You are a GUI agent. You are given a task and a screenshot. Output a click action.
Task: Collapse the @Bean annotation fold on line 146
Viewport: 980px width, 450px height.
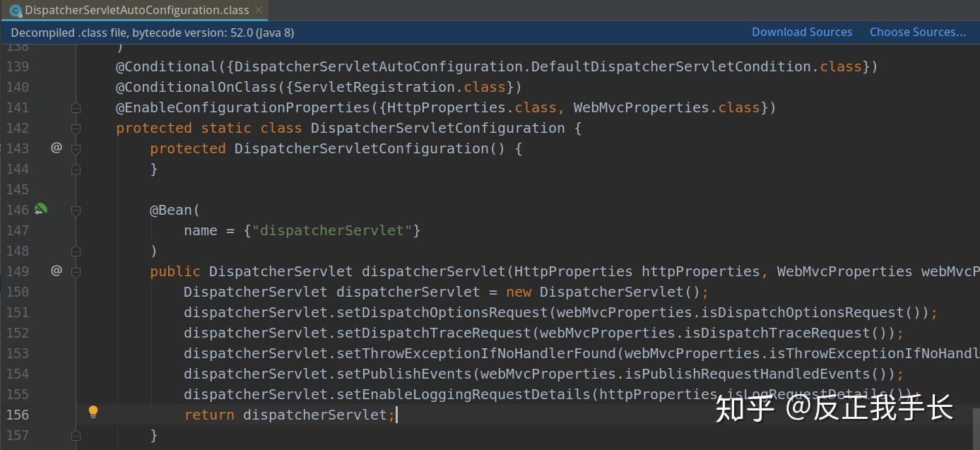(76, 209)
